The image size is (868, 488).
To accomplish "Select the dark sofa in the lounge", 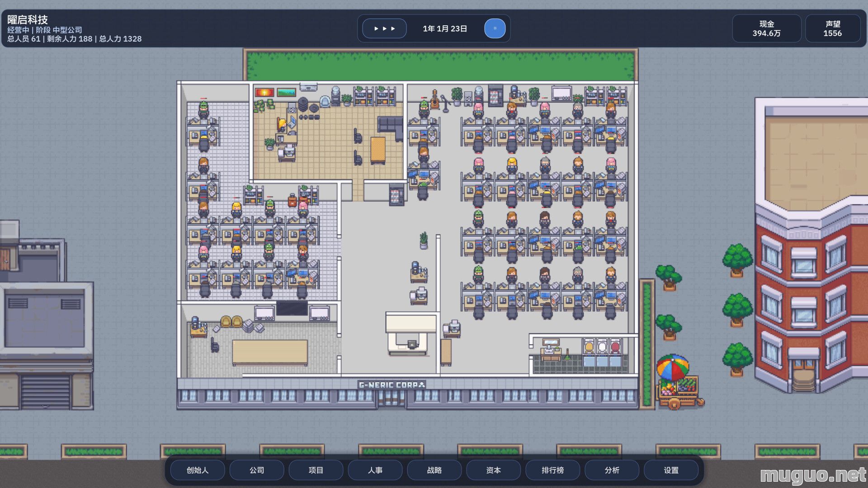I will (390, 128).
